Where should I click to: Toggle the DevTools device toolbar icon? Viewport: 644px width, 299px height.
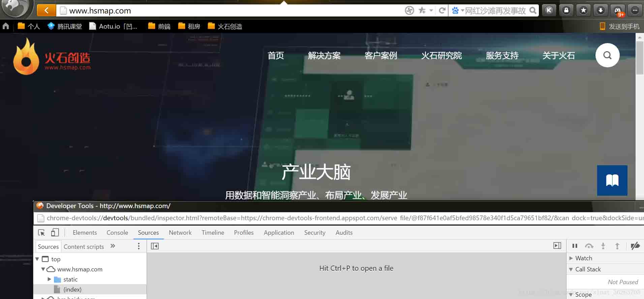(55, 233)
